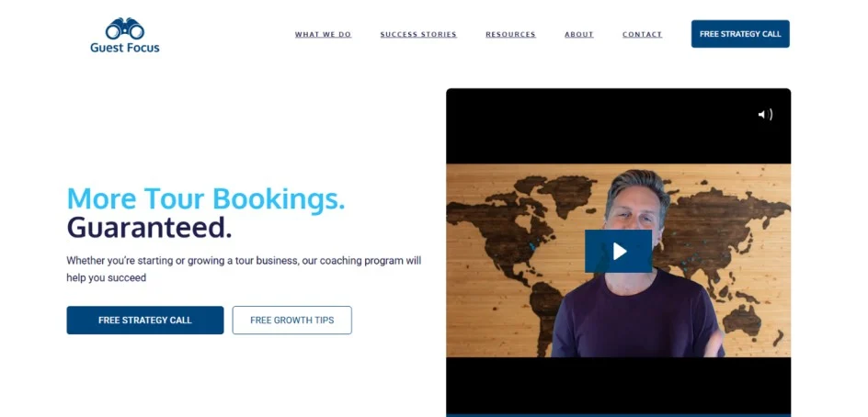The image size is (868, 417).
Task: Click the Guest Focus logo text
Action: (124, 48)
